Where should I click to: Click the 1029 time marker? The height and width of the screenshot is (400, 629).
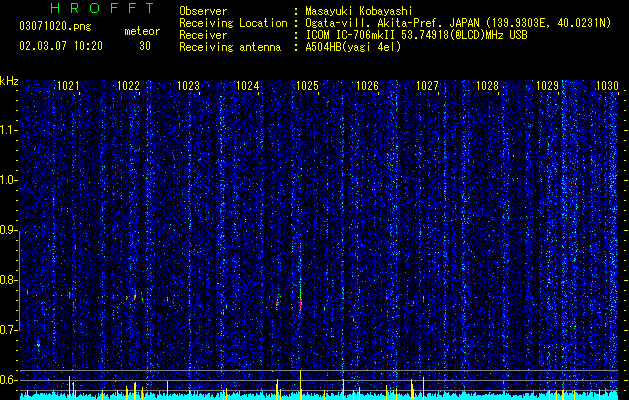pos(547,86)
